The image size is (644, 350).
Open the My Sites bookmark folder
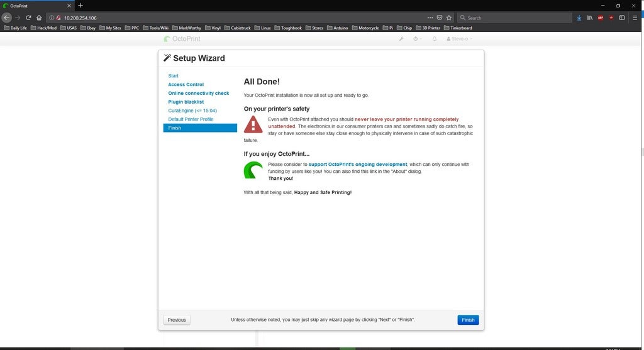pos(110,28)
